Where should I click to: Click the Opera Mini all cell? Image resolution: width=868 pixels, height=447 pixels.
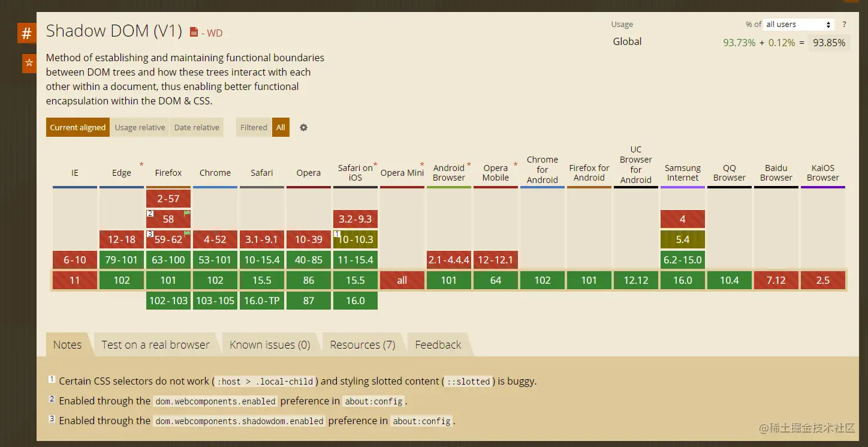click(402, 280)
